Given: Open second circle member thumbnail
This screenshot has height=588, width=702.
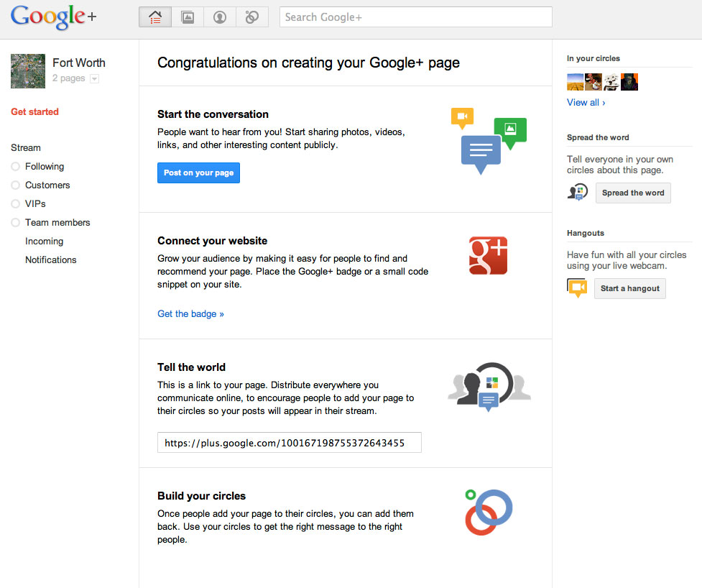Looking at the screenshot, I should coord(594,82).
